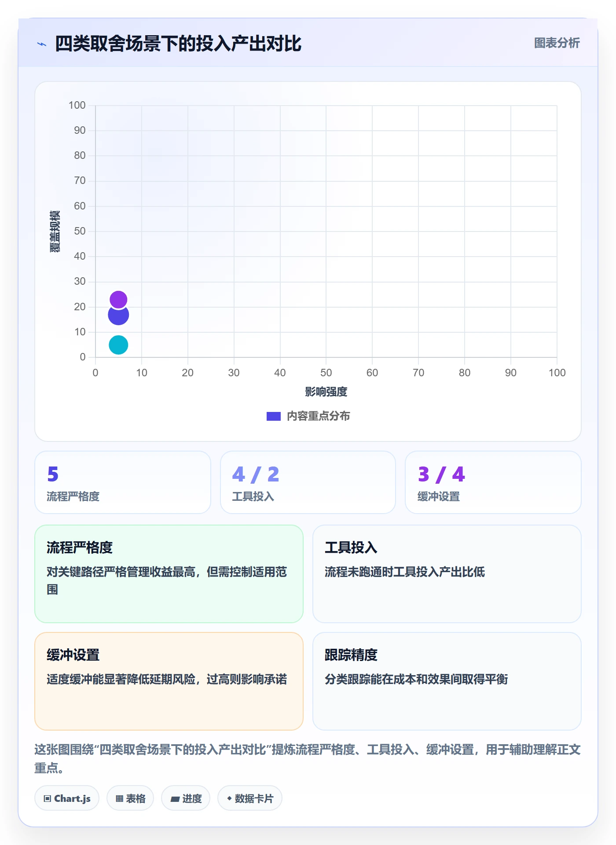The image size is (616, 845).
Task: Click the 表格 tag chip
Action: pyautogui.click(x=130, y=798)
